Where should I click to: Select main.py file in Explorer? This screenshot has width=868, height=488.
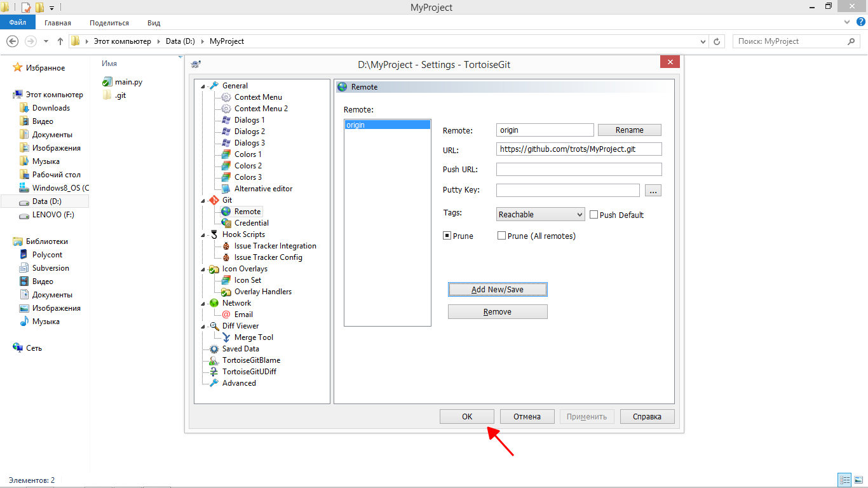click(123, 82)
